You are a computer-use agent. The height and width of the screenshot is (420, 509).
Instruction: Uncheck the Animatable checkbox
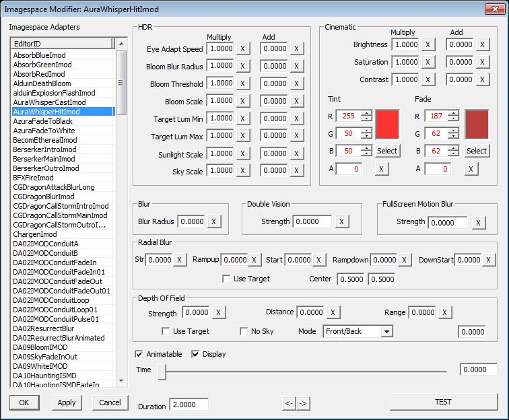coord(139,354)
